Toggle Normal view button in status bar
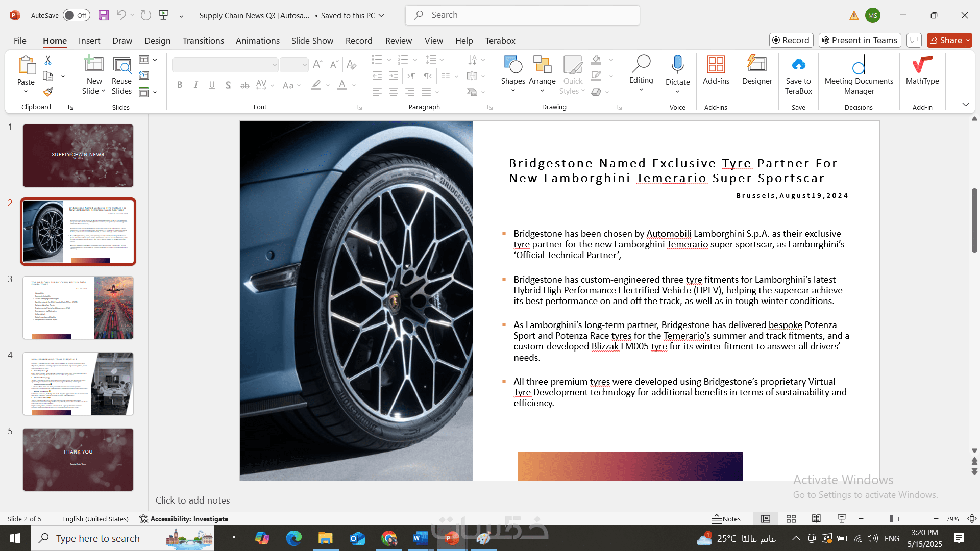 pos(766,519)
